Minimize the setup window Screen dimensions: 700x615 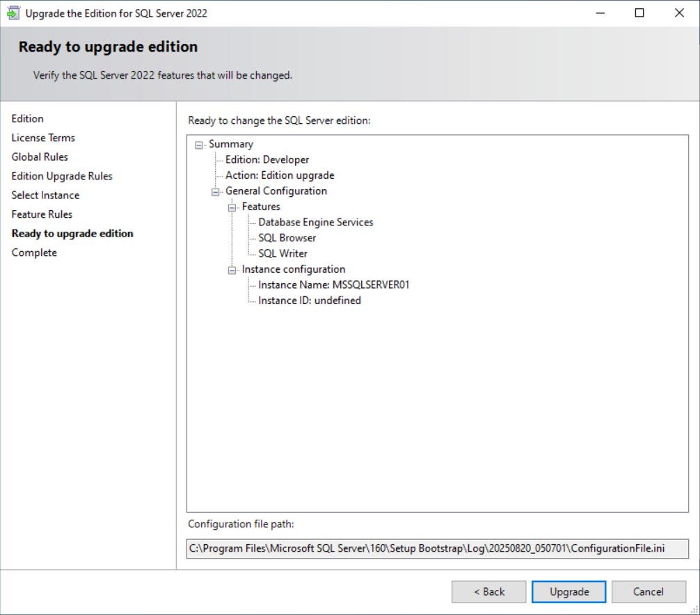(600, 13)
